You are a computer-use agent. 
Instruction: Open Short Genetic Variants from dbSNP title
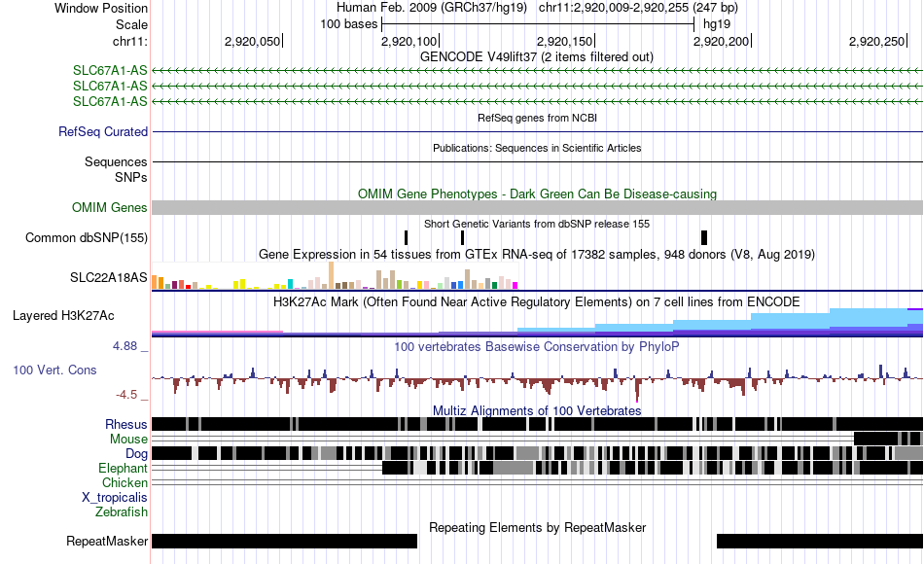[x=537, y=224]
